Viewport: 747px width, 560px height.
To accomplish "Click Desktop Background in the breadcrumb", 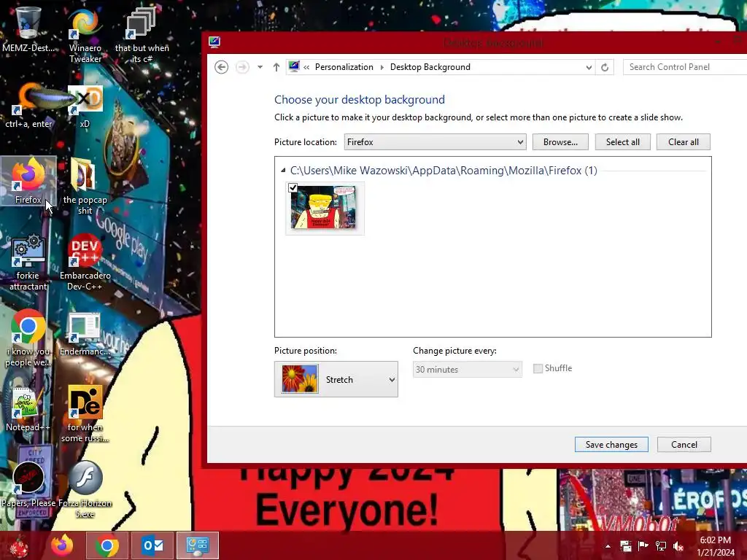I will [430, 67].
